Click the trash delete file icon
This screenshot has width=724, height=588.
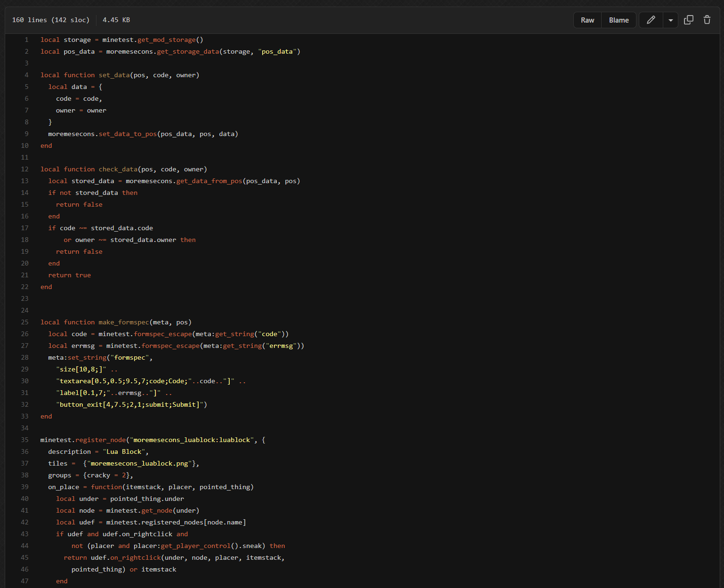707,20
